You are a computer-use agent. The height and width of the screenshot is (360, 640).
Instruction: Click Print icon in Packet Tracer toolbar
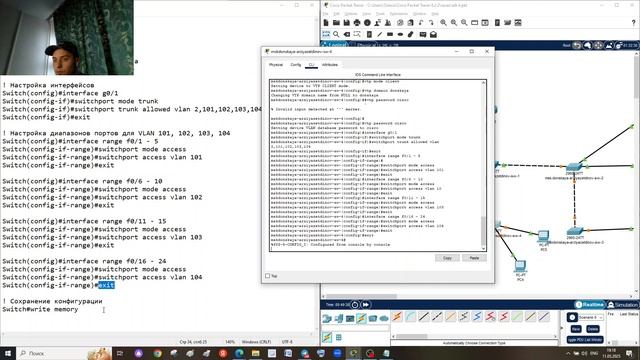(357, 23)
